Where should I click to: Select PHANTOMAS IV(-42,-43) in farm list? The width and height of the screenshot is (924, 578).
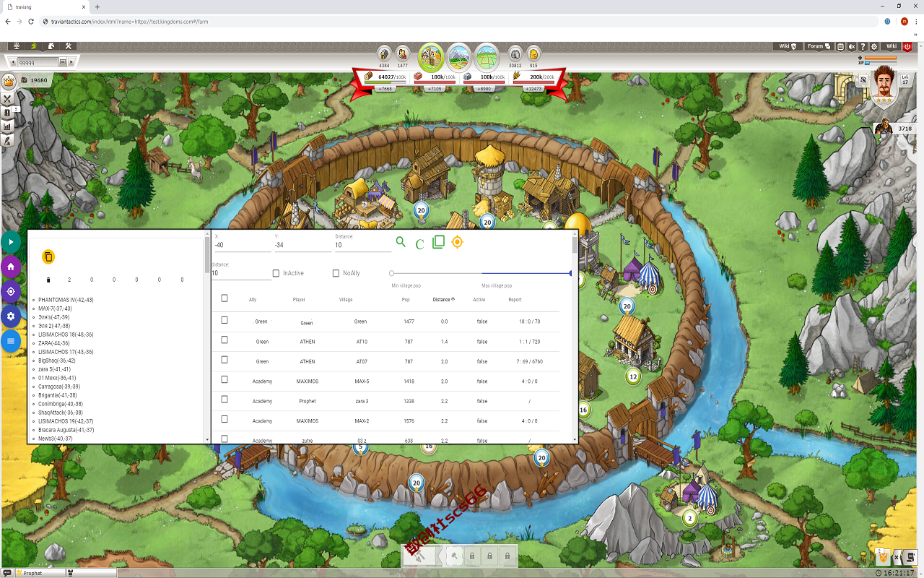point(66,300)
